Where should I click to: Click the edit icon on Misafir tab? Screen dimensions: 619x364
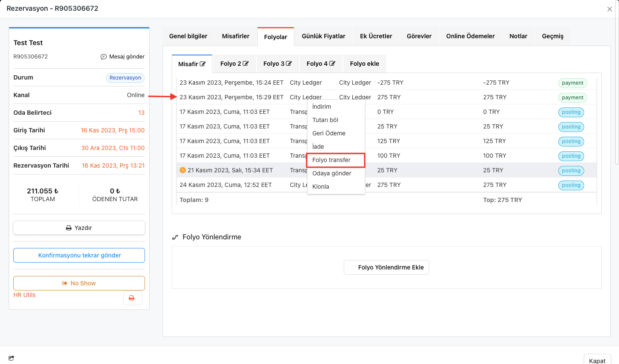(x=203, y=64)
